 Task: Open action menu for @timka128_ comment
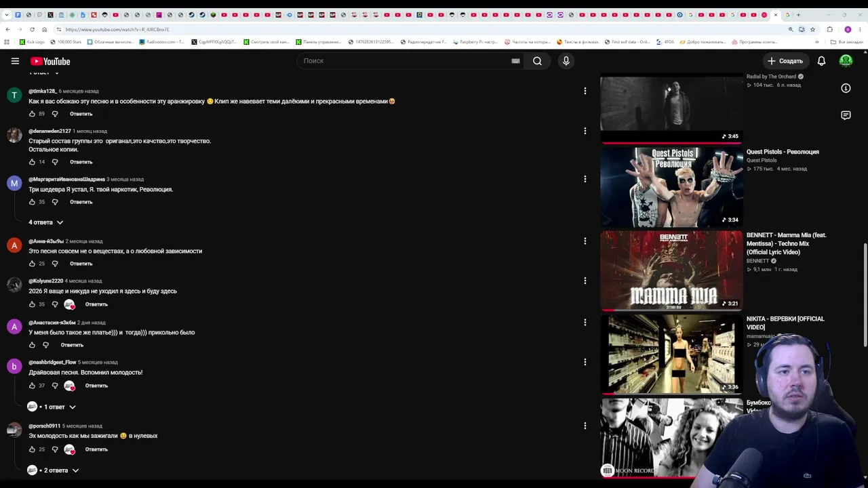pos(585,91)
